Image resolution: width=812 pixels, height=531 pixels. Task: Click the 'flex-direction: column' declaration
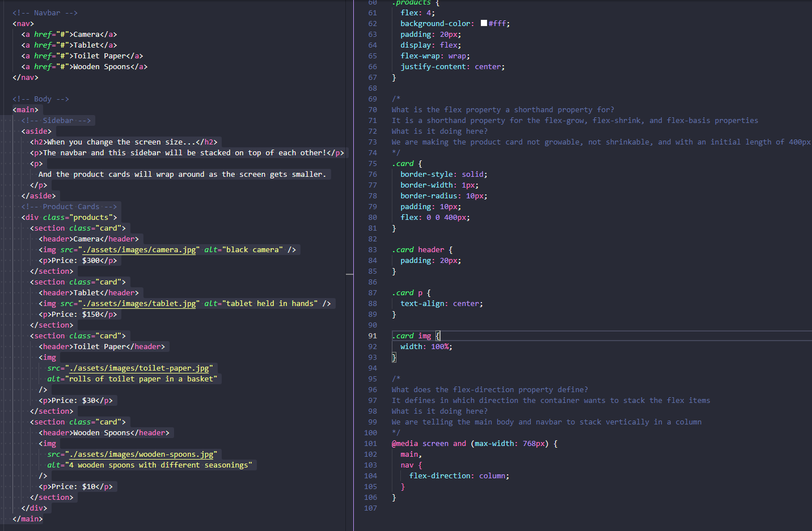point(459,475)
